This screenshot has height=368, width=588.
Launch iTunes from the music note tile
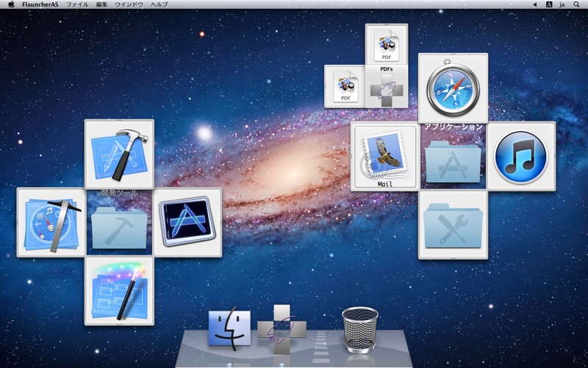click(520, 156)
